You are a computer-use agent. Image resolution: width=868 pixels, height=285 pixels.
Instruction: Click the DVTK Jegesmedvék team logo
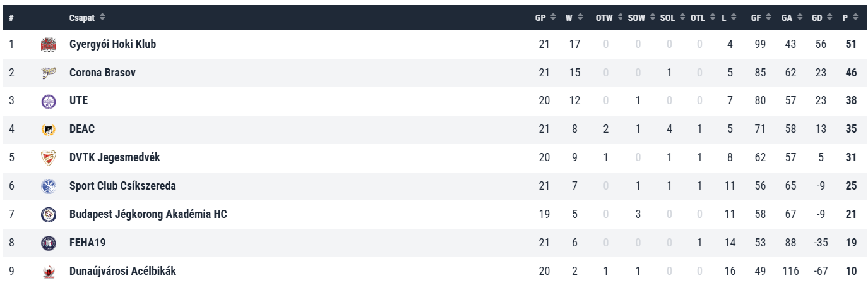(49, 158)
